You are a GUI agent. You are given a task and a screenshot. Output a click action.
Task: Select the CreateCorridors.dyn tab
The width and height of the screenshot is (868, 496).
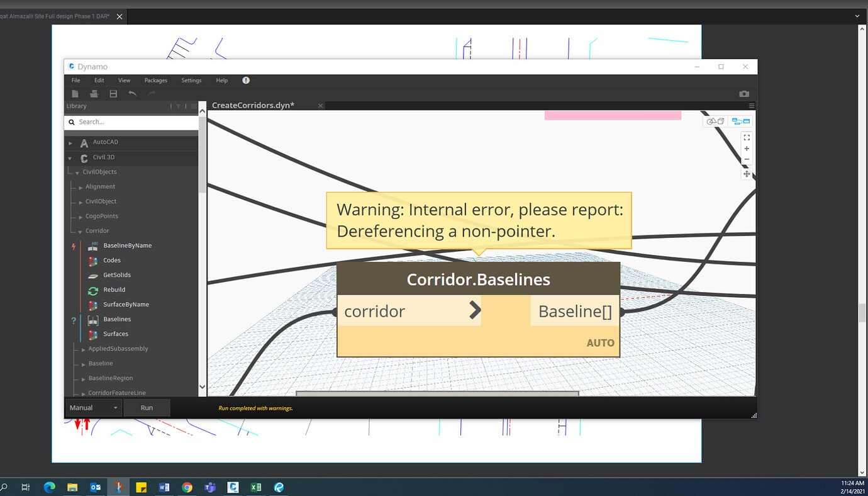tap(253, 105)
